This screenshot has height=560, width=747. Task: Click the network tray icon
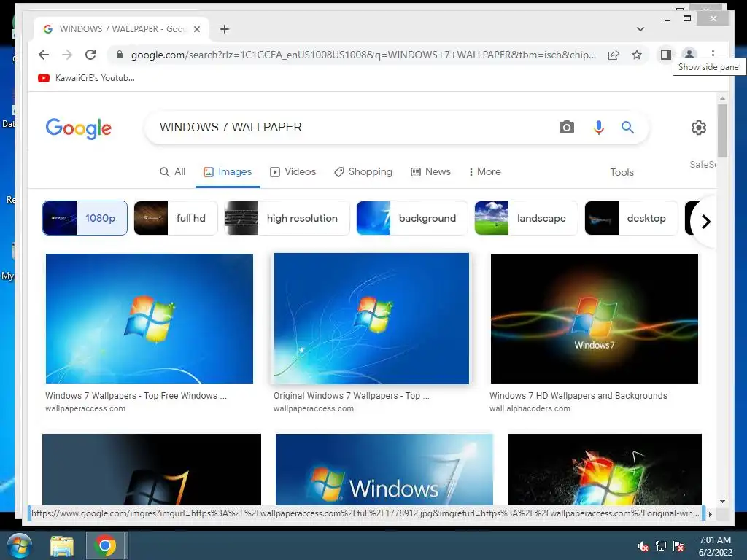point(661,546)
